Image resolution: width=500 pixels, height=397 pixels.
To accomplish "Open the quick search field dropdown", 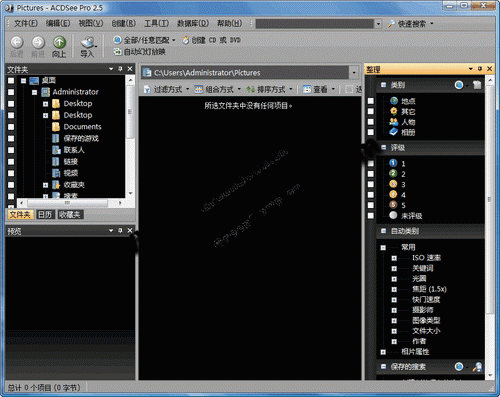I will pyautogui.click(x=378, y=24).
